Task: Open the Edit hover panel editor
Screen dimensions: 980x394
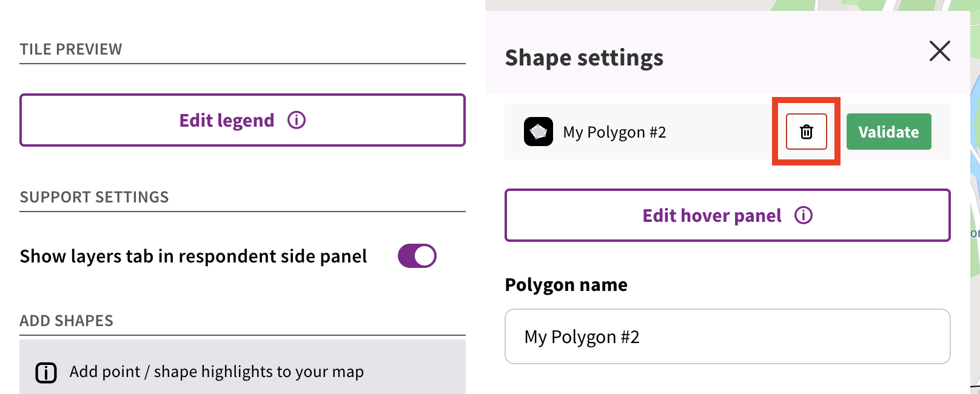Action: pyautogui.click(x=712, y=215)
